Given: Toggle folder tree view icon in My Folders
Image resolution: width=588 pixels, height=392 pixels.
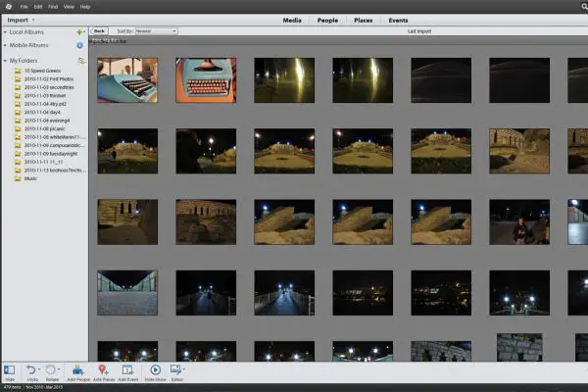Looking at the screenshot, I should pos(81,61).
